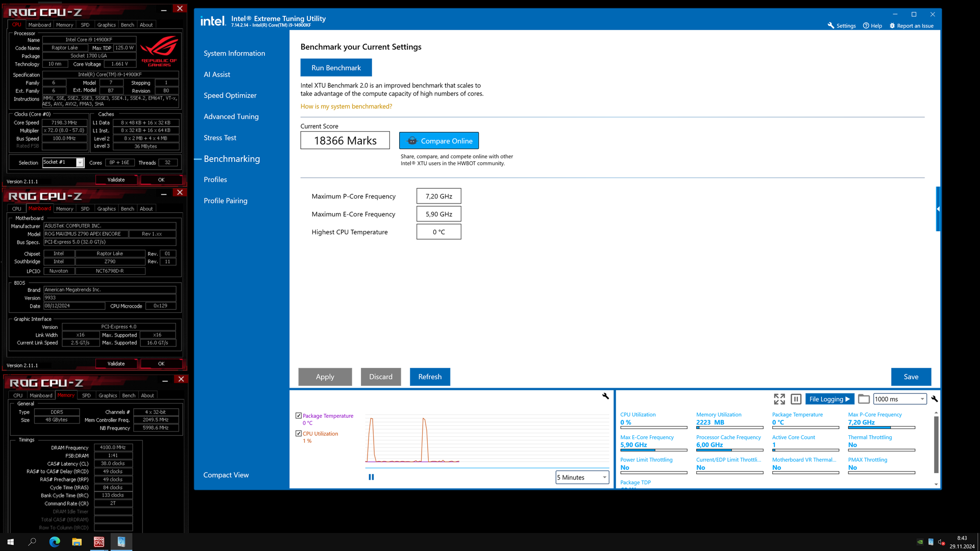Image resolution: width=980 pixels, height=551 pixels.
Task: Click OK in the middle CPU-Z window
Action: (161, 364)
